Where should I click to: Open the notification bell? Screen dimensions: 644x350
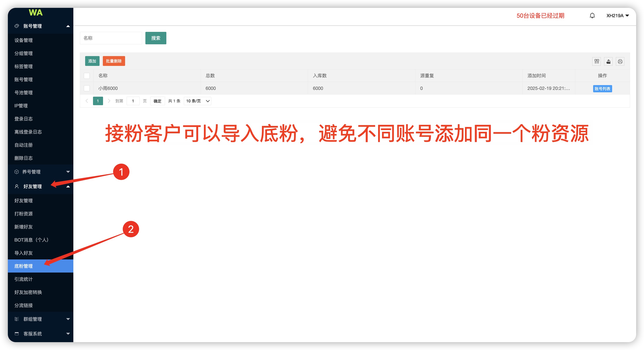click(592, 16)
